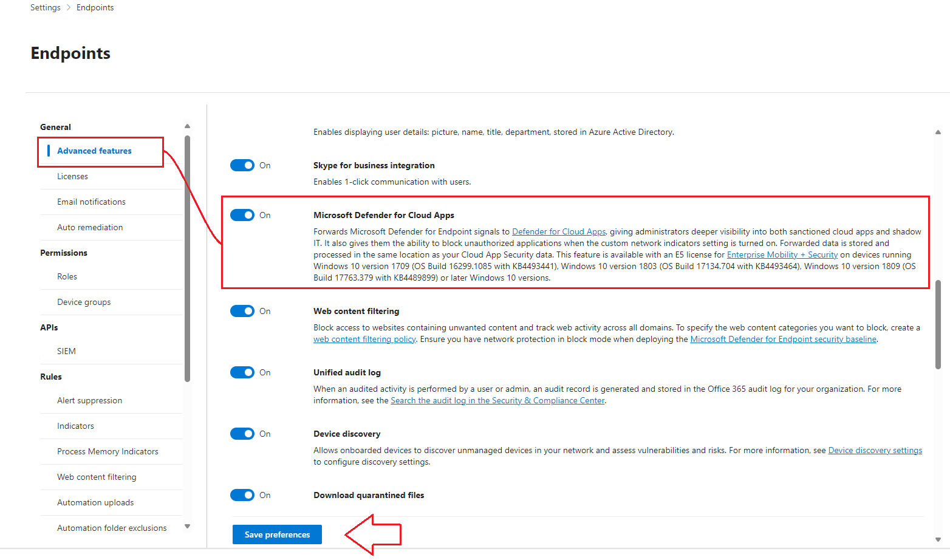Toggle Web content filtering off
This screenshot has height=560, width=950.
click(242, 310)
